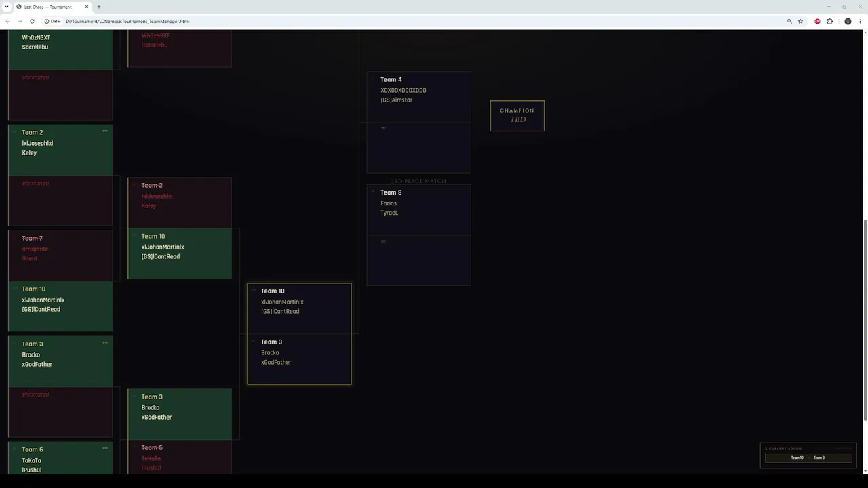The height and width of the screenshot is (488, 868).
Task: Open the Datei file info chip
Action: (x=52, y=21)
